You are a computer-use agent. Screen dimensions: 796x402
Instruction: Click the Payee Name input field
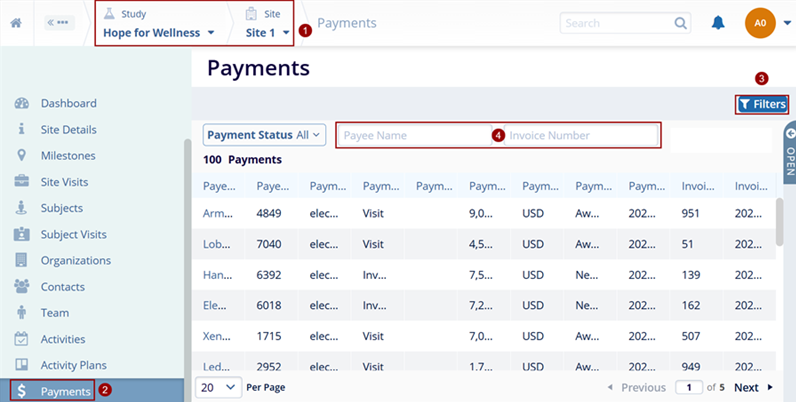pyautogui.click(x=415, y=135)
